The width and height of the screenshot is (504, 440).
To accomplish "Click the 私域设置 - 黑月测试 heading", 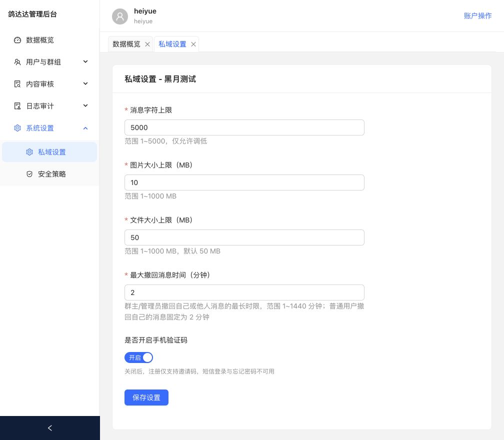I will coord(160,79).
